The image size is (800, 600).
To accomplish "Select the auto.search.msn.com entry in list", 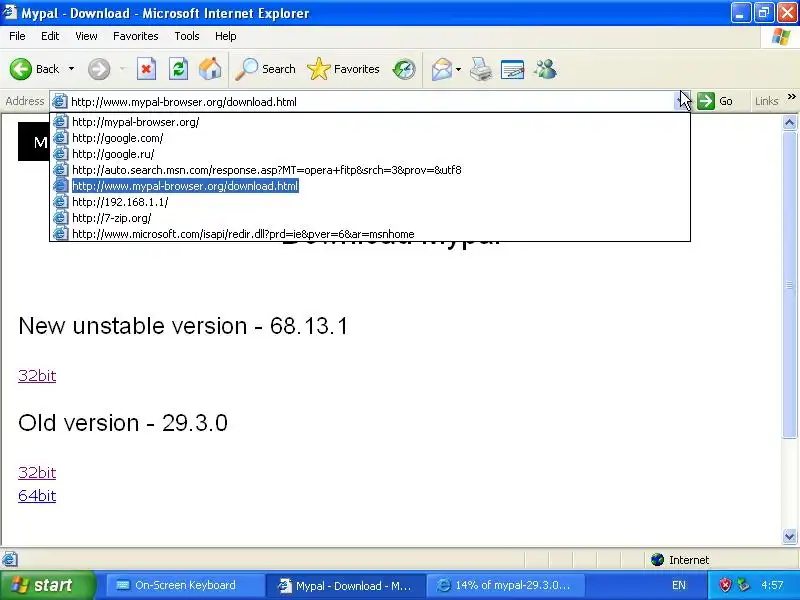I will click(370, 170).
